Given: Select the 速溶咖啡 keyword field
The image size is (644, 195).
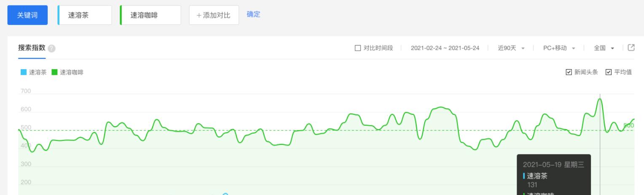Looking at the screenshot, I should (x=150, y=15).
